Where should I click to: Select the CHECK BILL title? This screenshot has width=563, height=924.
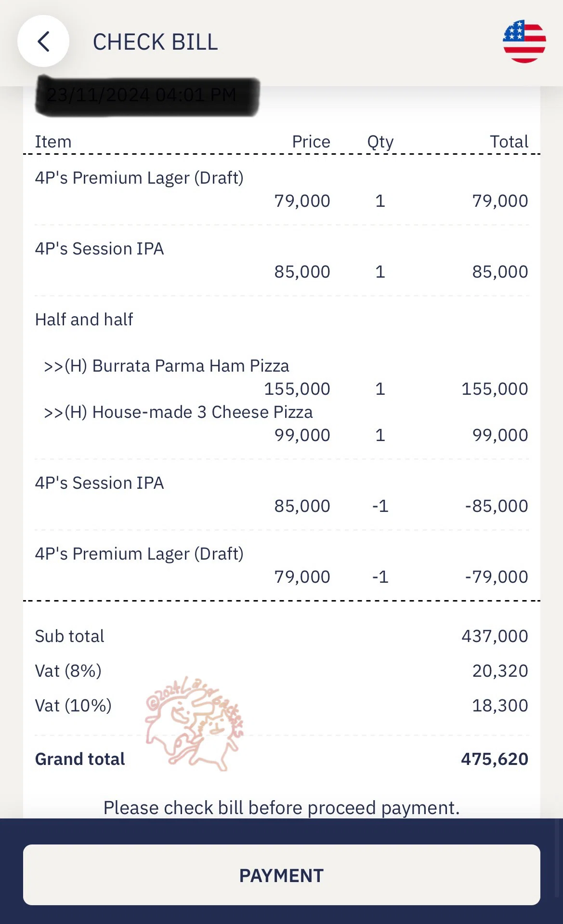pyautogui.click(x=155, y=42)
